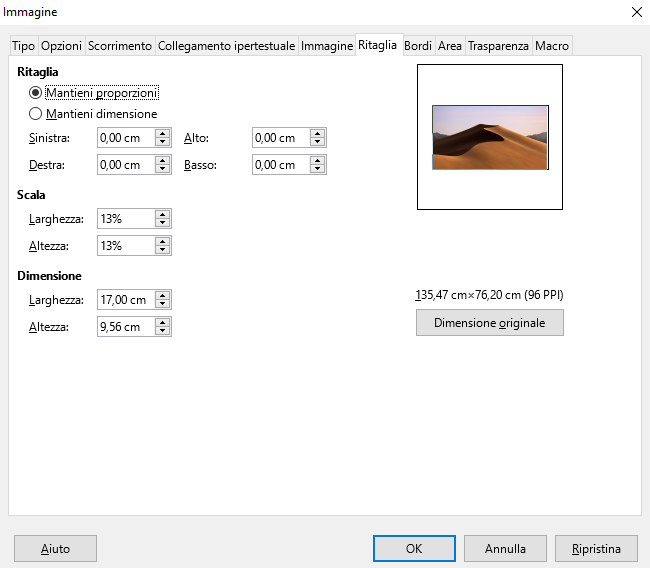Viewport: 650px width, 568px height.
Task: Click the Dimensione Larghezza 17,00 cm field
Action: click(x=126, y=299)
